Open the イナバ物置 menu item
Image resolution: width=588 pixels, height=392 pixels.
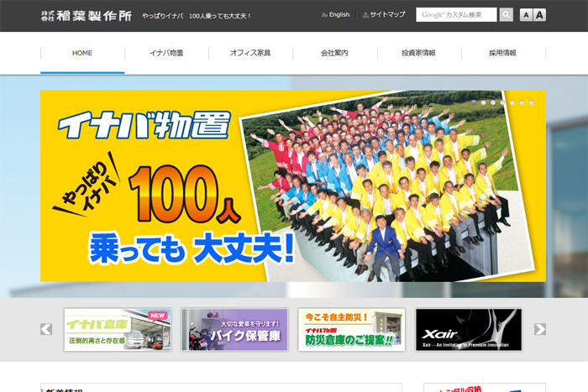tap(166, 53)
